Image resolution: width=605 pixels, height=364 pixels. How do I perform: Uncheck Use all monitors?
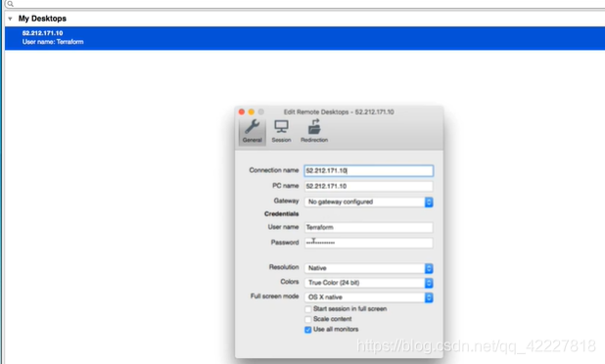tap(308, 330)
